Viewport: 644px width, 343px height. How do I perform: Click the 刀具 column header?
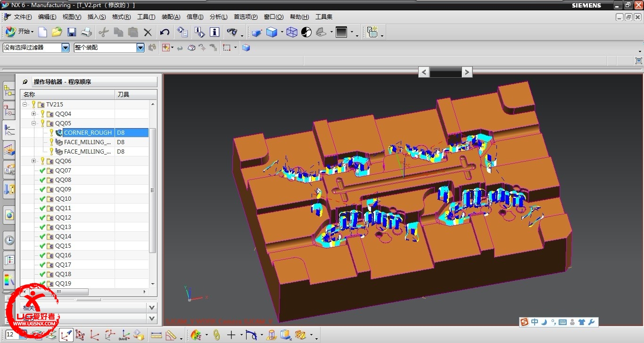(136, 95)
